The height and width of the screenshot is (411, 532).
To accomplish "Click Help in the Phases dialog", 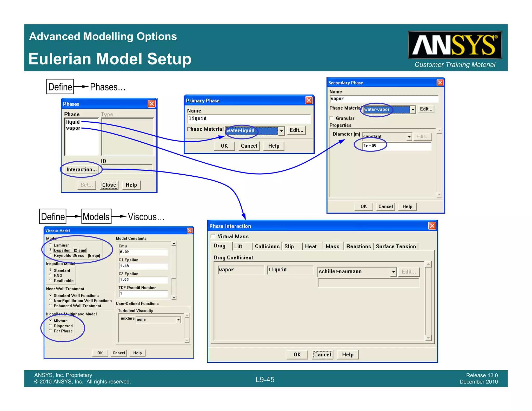I will click(131, 185).
